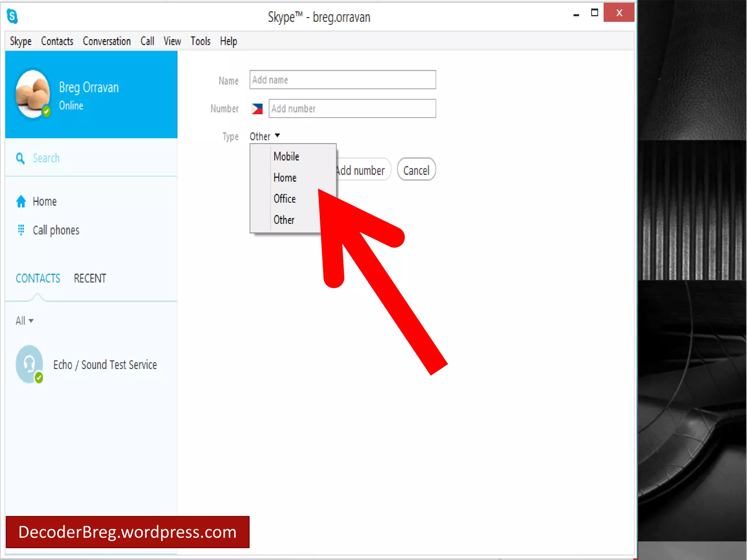Click the Add number button
747x560 pixels.
coord(363,170)
